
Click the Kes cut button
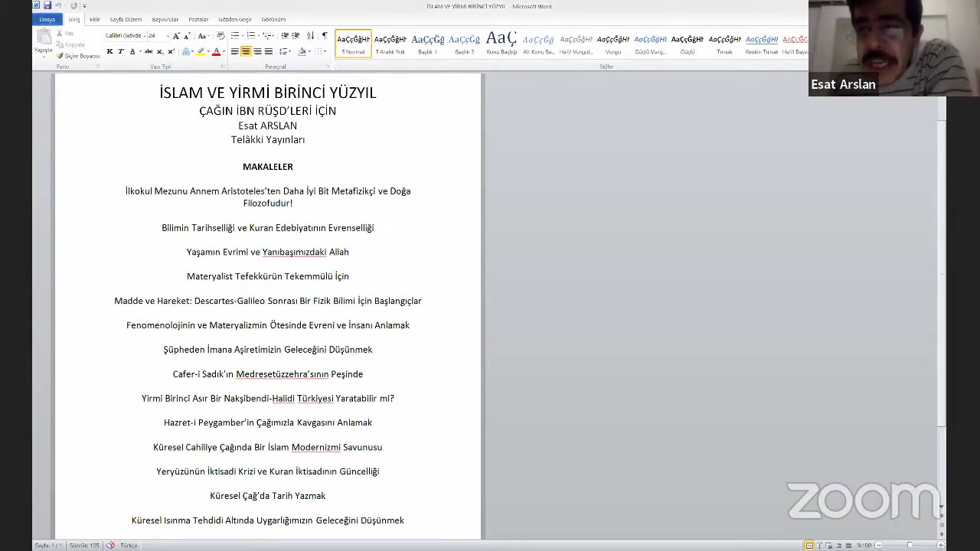pos(66,34)
